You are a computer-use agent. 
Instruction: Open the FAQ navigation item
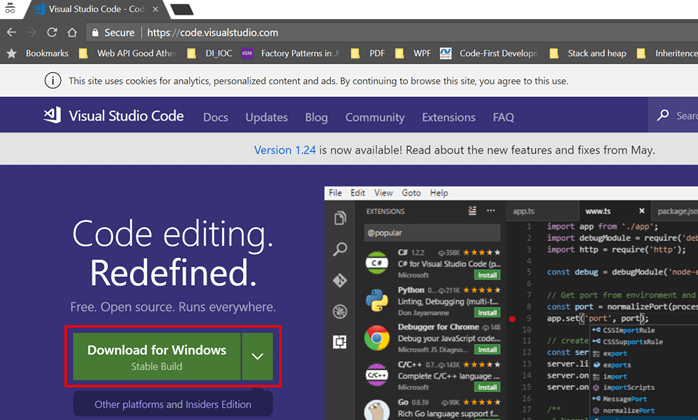click(x=503, y=117)
